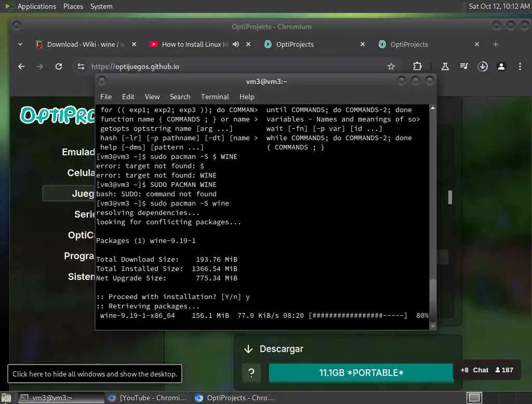
Task: Open Chromium extensions puzzle icon
Action: (417, 66)
